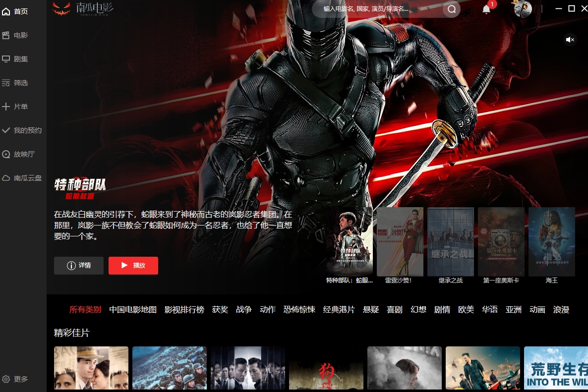
Task: Select 所有类别 category tab
Action: (85, 310)
